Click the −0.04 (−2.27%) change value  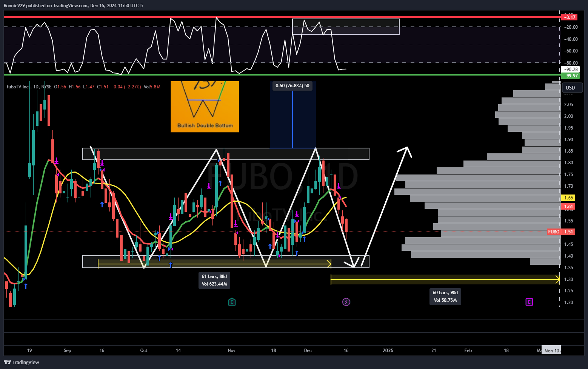tap(126, 87)
